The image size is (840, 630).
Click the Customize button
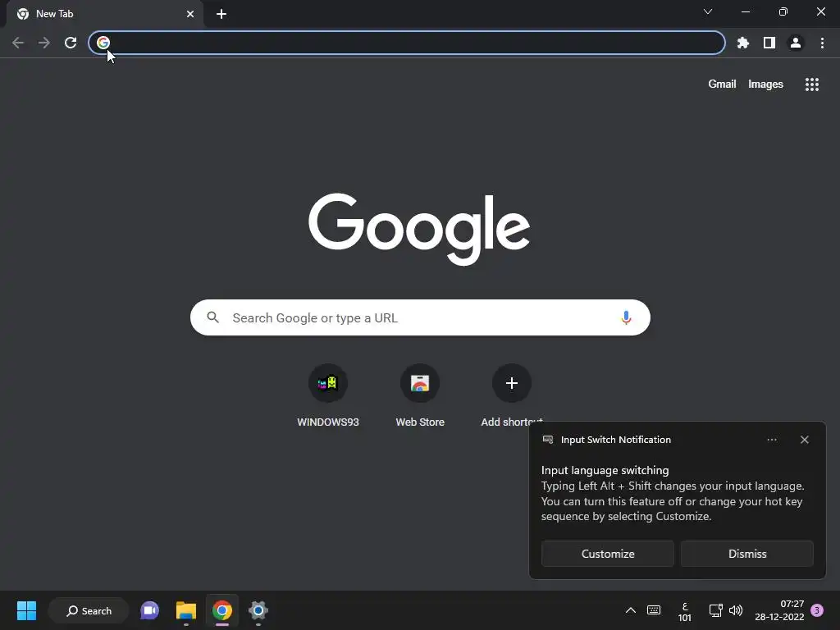coord(608,554)
